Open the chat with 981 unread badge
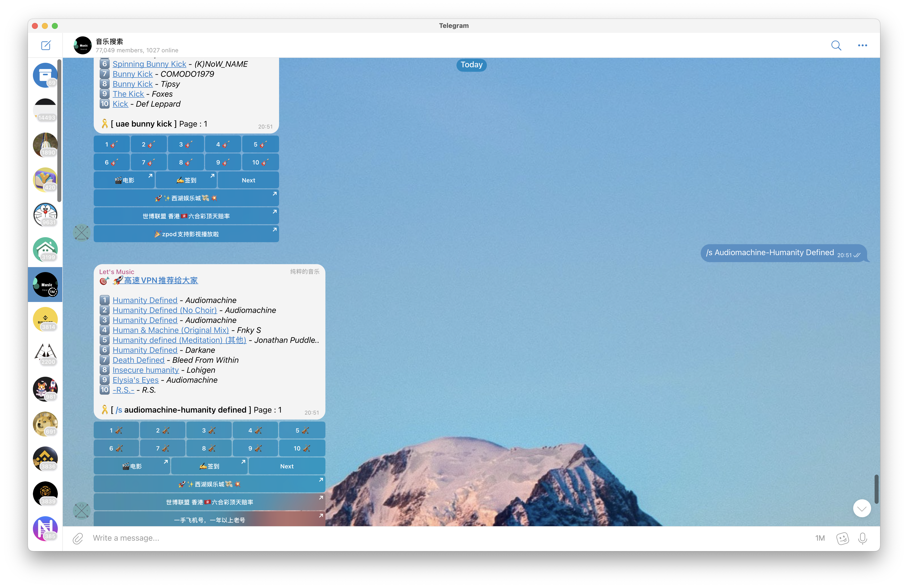 click(45, 389)
